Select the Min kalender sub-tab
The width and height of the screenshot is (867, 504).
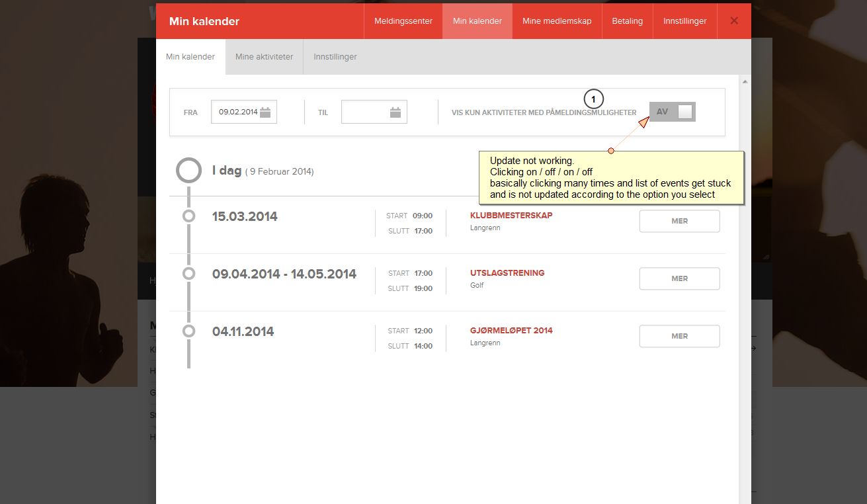190,57
